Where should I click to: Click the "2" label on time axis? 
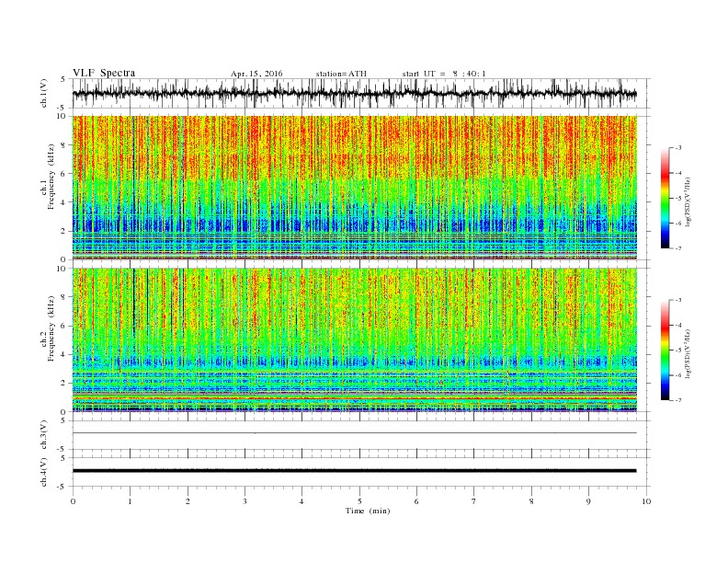(188, 501)
